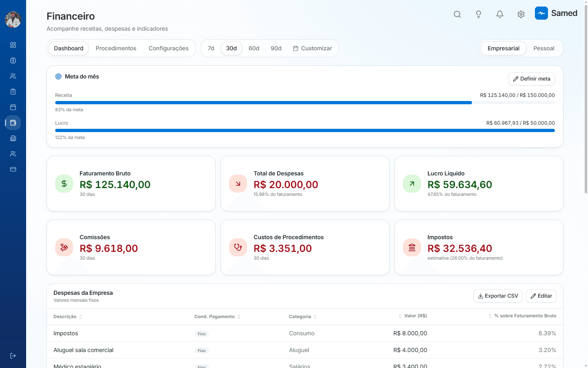Open the Configurações tab
Image resolution: width=588 pixels, height=368 pixels.
click(169, 48)
